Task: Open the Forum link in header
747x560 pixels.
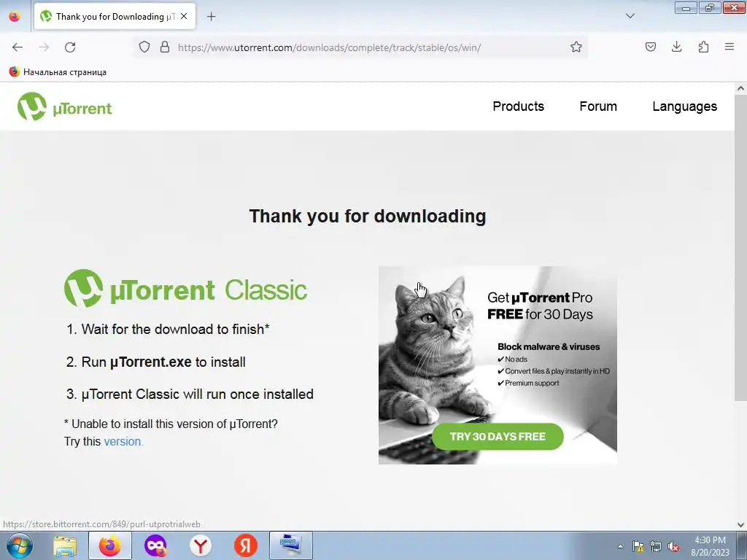Action: click(x=598, y=106)
